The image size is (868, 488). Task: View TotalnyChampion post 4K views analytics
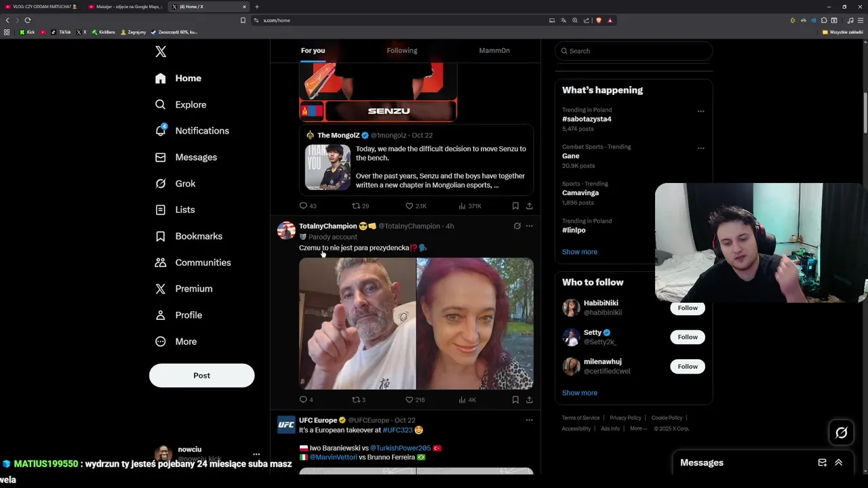(468, 400)
